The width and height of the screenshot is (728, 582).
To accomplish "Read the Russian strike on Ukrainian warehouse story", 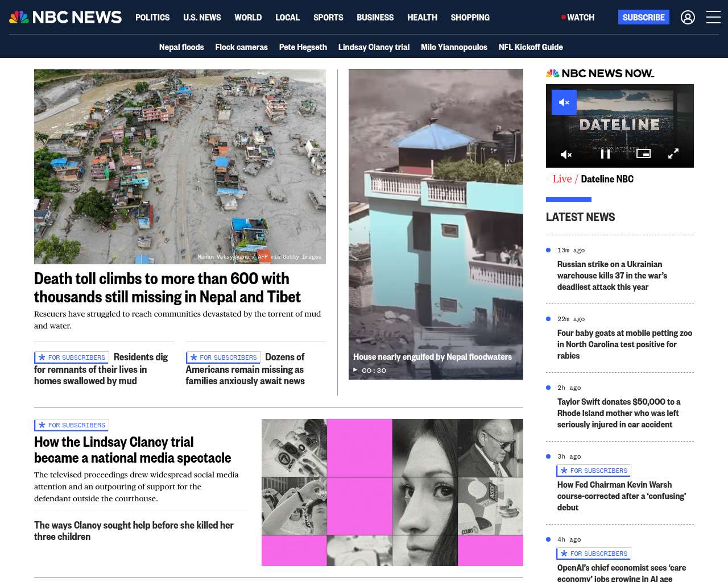I will pyautogui.click(x=612, y=276).
